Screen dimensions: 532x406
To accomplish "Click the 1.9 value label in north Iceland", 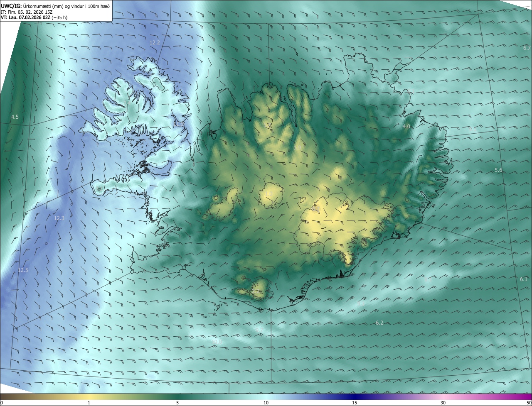I will click(x=298, y=147).
